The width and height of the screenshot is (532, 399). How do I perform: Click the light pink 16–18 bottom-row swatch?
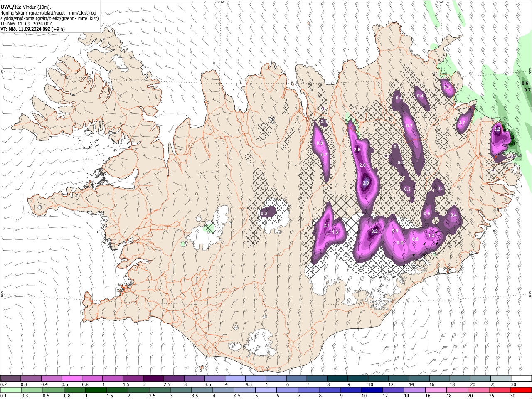(436, 390)
